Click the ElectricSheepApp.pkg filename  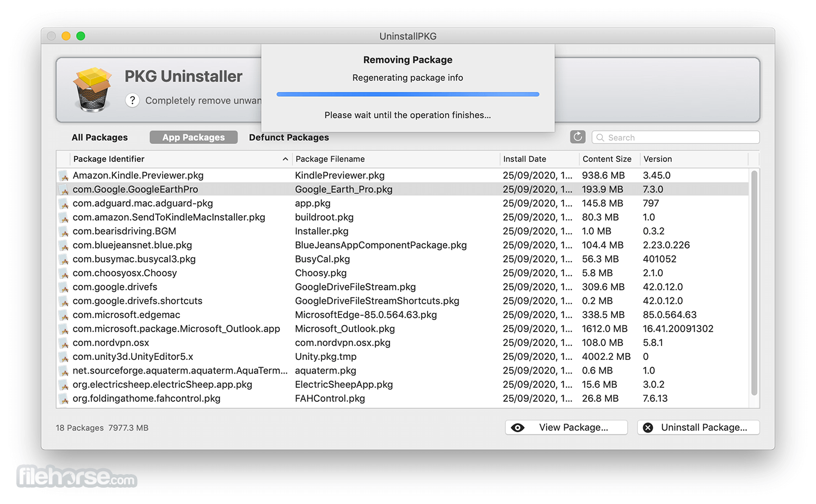click(x=344, y=384)
